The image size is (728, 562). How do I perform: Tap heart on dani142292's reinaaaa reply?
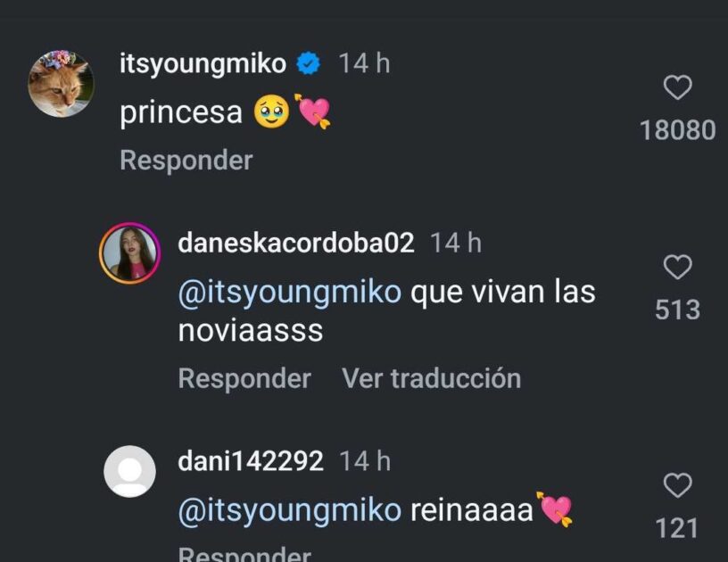click(x=678, y=485)
